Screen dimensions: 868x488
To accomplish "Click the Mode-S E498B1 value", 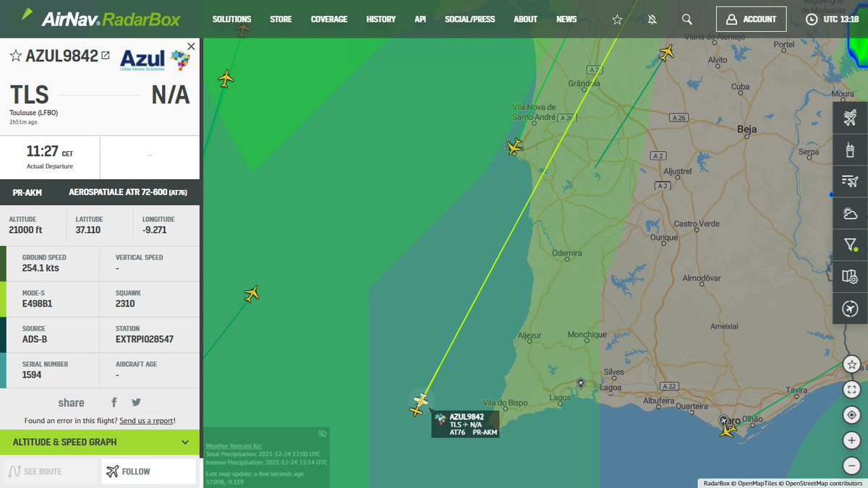I will [38, 304].
